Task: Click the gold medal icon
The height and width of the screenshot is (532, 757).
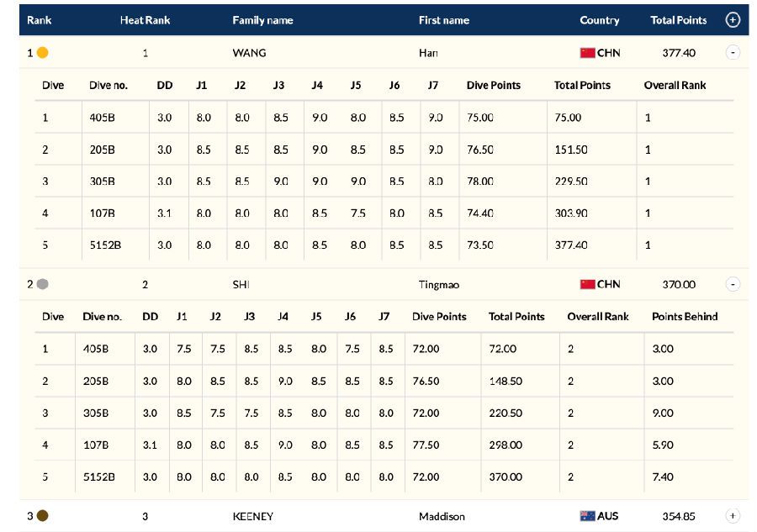Action: pos(43,53)
